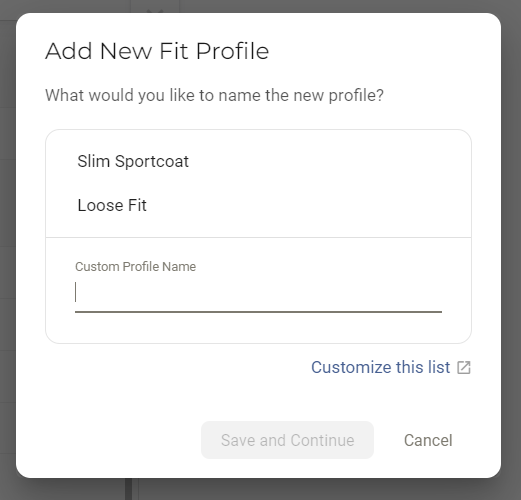Click the Add New Fit Profile heading
521x500 pixels.
pos(157,51)
